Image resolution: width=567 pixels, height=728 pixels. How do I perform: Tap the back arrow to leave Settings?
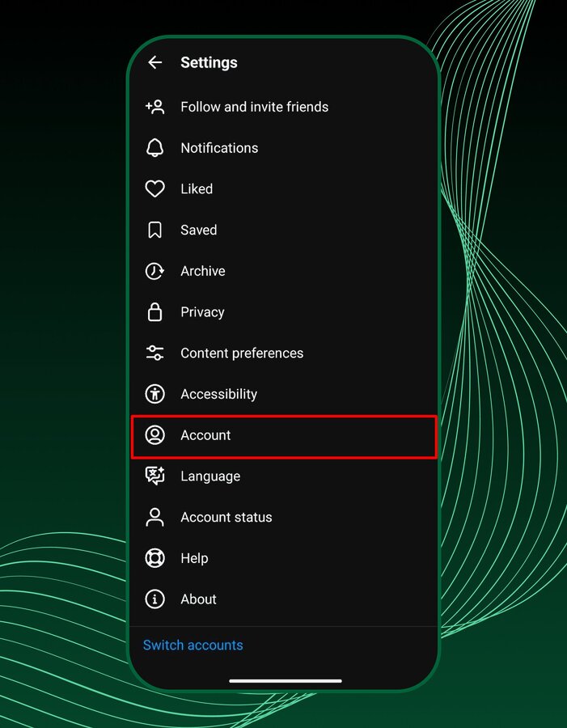[x=154, y=62]
